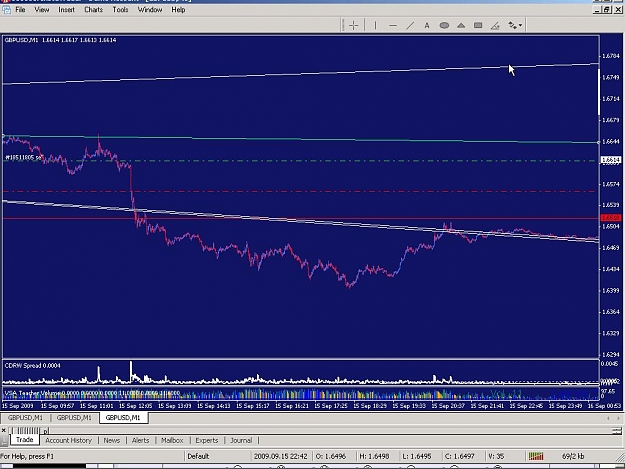Click the GBPUSD,M1 chart title quote text
Screen dimensions: 625x469
60,40
